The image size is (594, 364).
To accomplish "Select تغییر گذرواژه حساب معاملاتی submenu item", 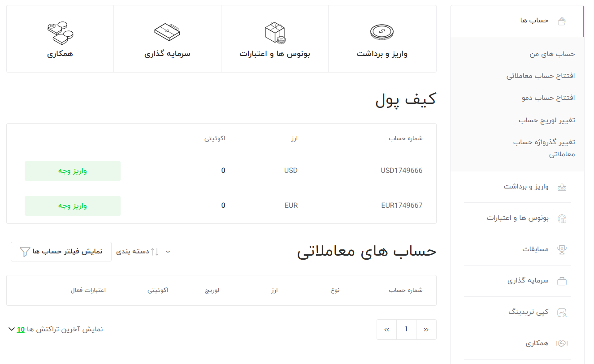I will click(x=544, y=148).
